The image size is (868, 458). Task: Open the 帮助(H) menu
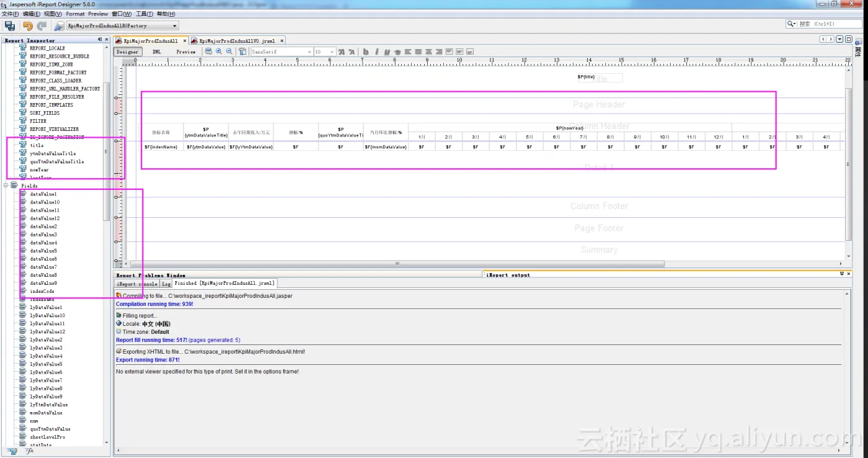point(166,14)
